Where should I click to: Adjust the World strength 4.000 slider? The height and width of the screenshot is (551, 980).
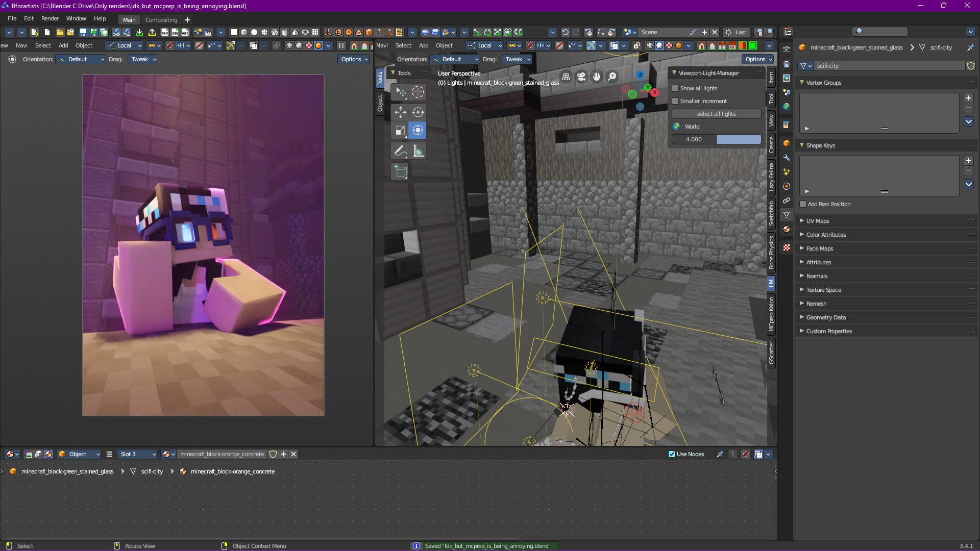pos(716,139)
